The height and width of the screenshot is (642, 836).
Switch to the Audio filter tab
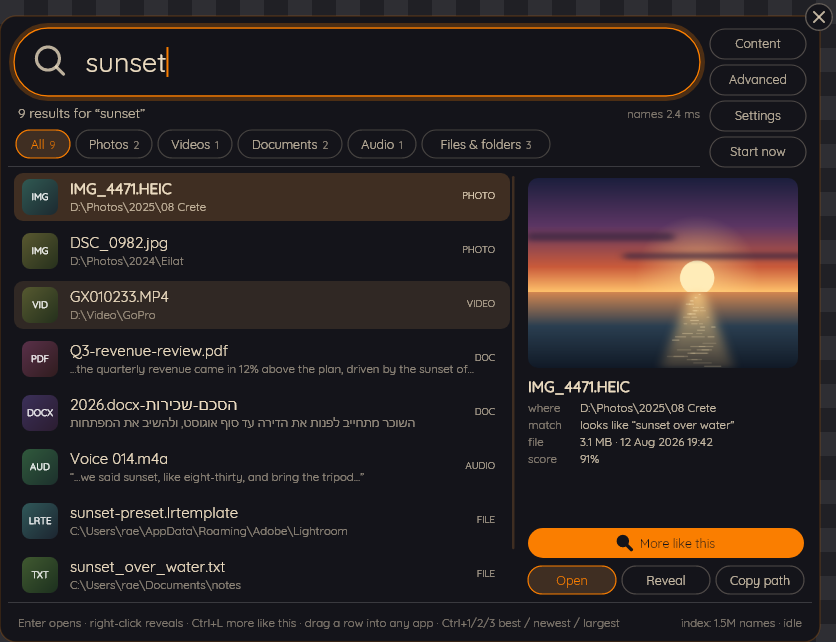382,145
